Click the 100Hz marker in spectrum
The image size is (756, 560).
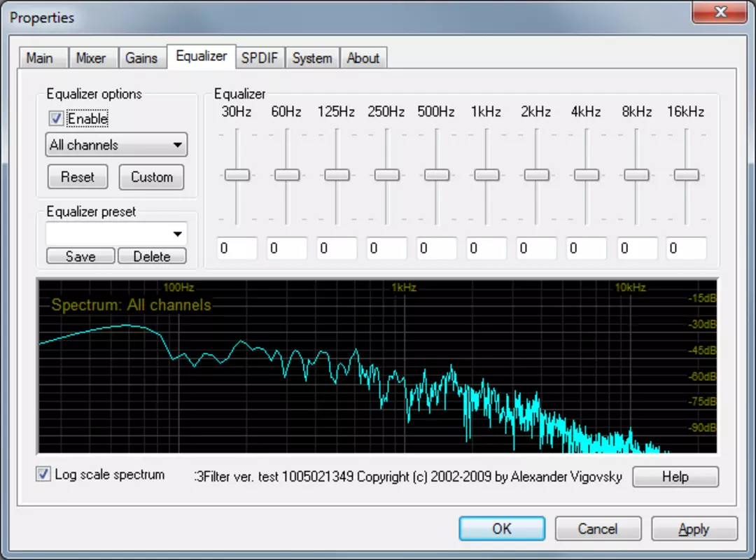click(179, 288)
